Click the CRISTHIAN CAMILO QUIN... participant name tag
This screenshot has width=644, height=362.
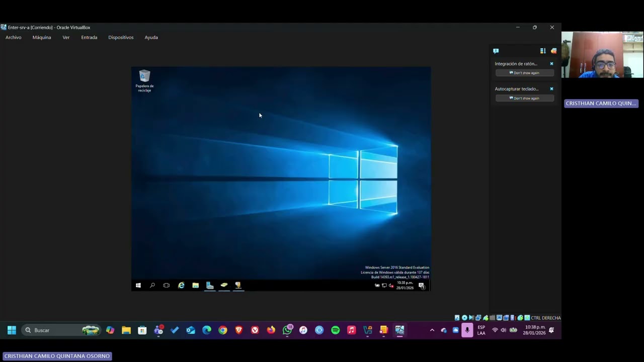coord(601,103)
